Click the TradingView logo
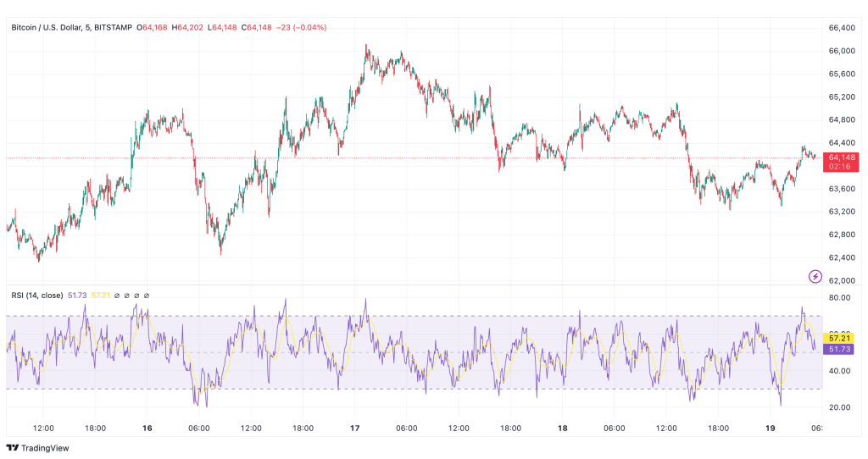This screenshot has width=868, height=459. pyautogui.click(x=37, y=448)
